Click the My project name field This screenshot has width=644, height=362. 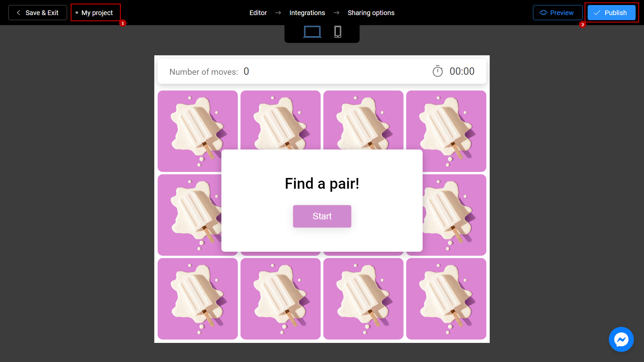point(97,12)
